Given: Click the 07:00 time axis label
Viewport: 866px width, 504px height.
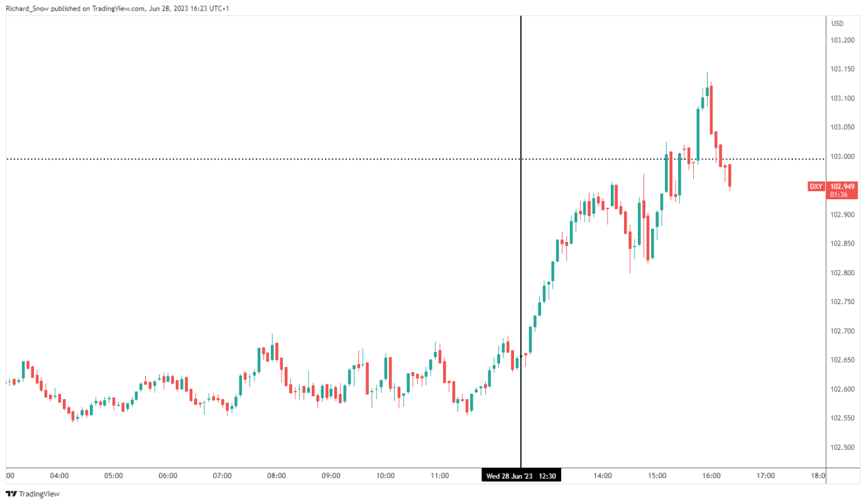Looking at the screenshot, I should [x=222, y=476].
